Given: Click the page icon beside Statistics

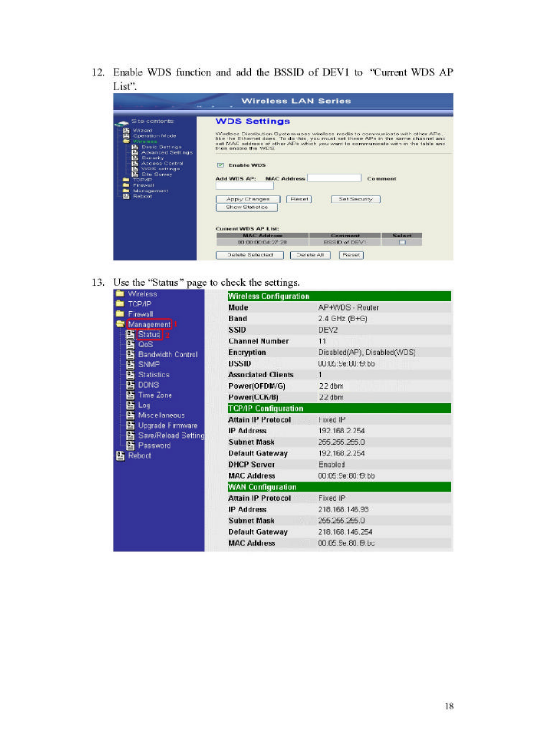Looking at the screenshot, I should point(130,374).
